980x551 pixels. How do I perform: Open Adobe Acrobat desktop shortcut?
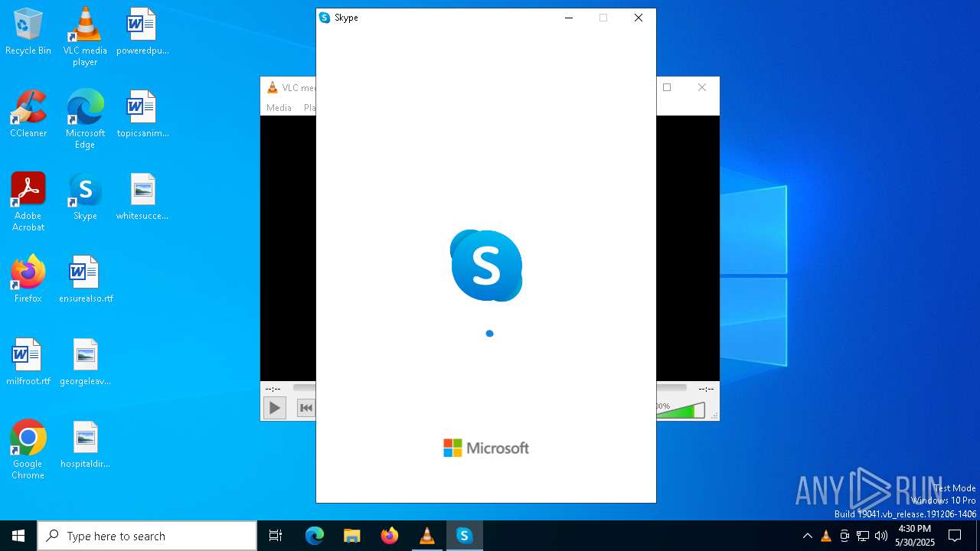tap(28, 202)
